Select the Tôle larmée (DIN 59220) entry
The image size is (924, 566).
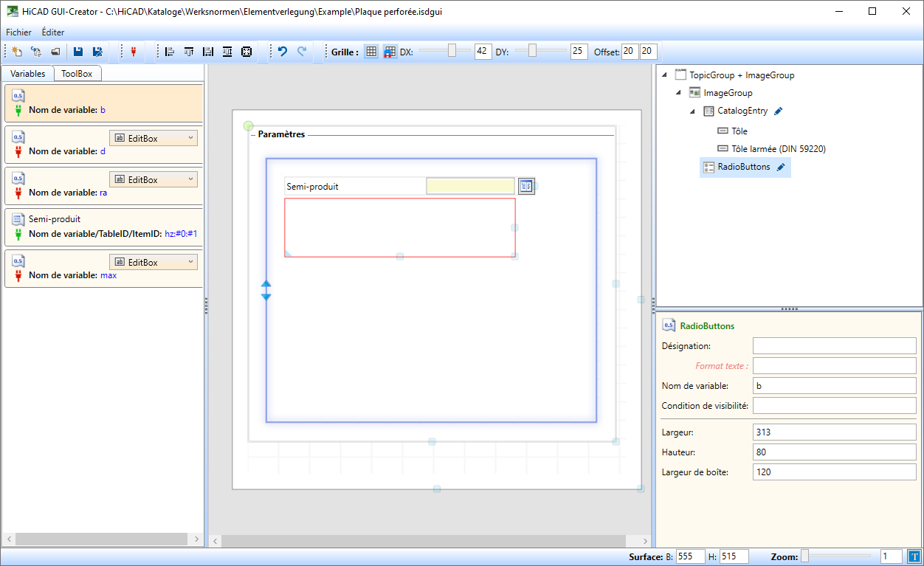coord(778,149)
